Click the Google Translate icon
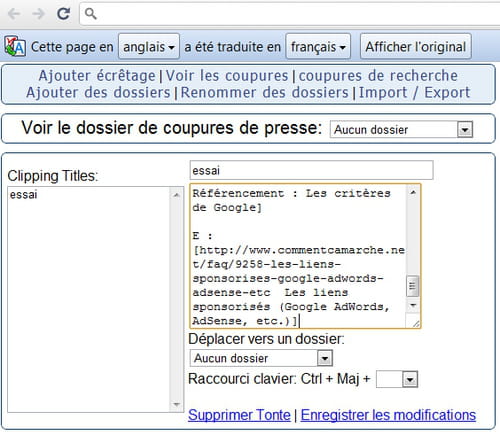 [x=15, y=46]
